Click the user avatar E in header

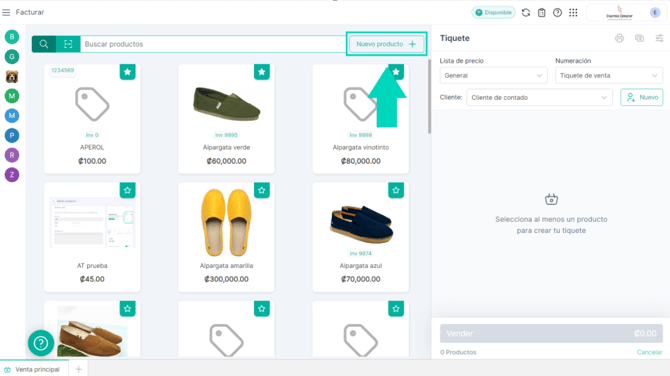coord(655,13)
